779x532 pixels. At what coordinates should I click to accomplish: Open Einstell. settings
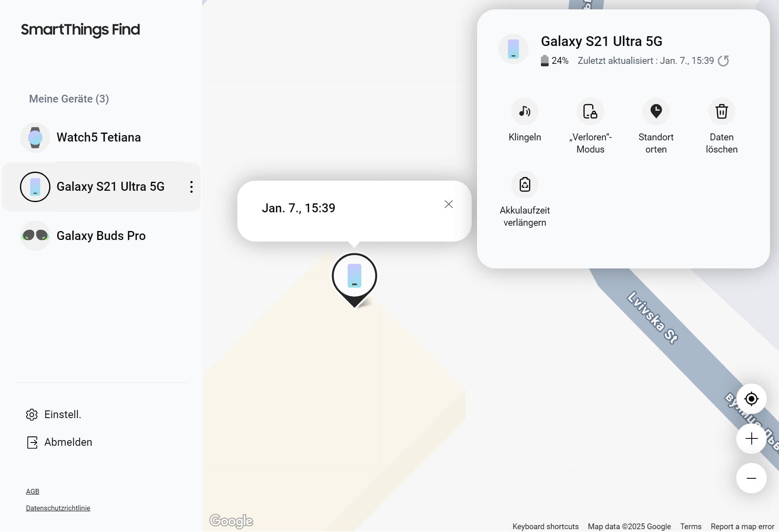click(x=53, y=414)
